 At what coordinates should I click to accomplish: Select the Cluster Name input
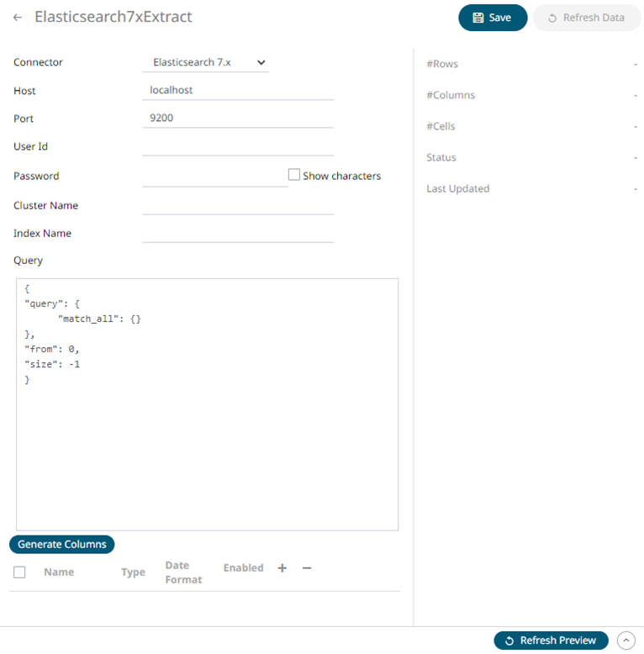pos(238,205)
